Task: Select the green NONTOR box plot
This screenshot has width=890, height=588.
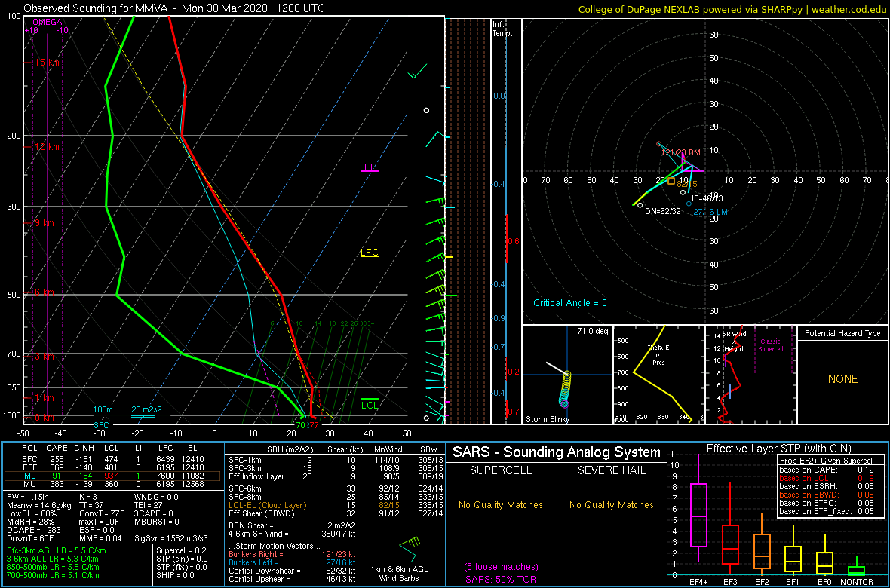Action: point(857,565)
